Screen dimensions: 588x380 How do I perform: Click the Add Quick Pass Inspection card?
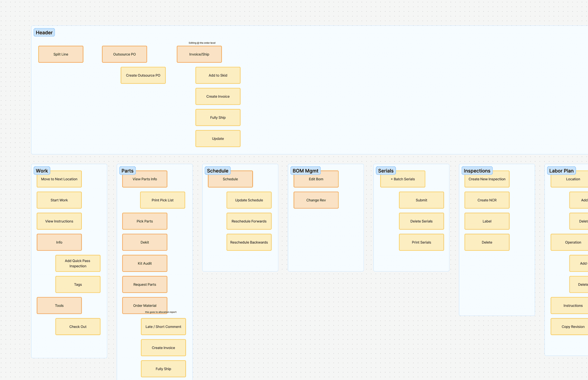[x=78, y=263]
